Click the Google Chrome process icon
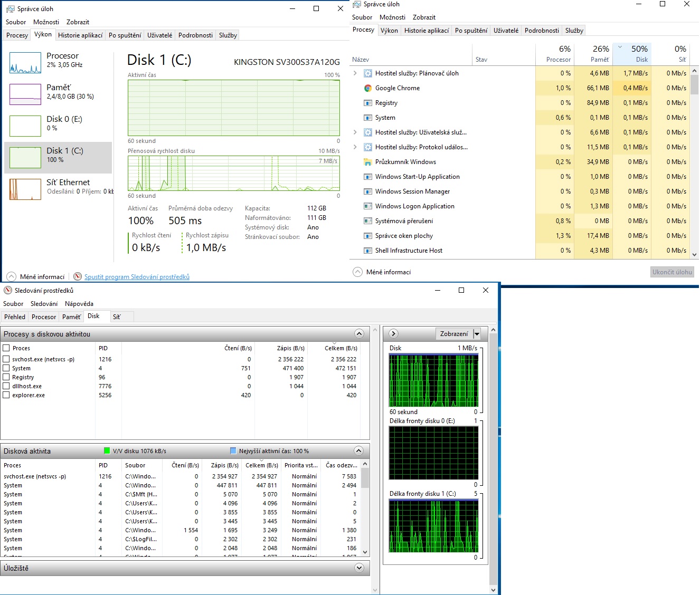The width and height of the screenshot is (700, 595). [x=368, y=88]
